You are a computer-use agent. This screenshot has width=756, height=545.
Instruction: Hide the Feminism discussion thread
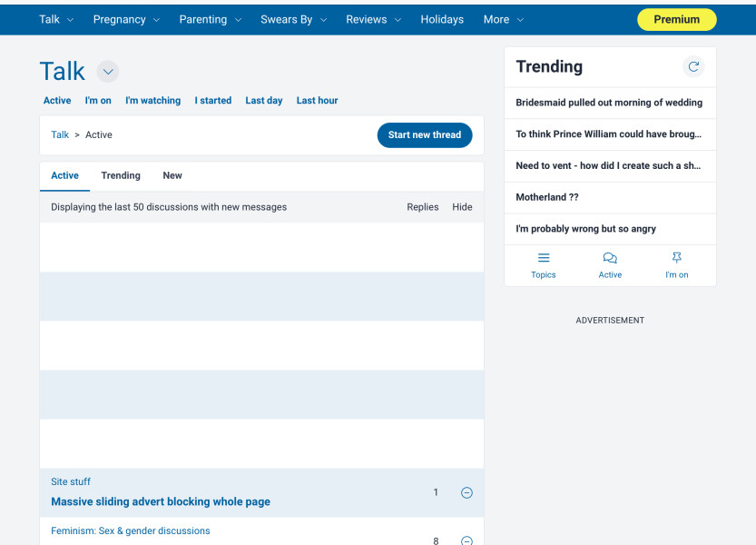tap(466, 540)
